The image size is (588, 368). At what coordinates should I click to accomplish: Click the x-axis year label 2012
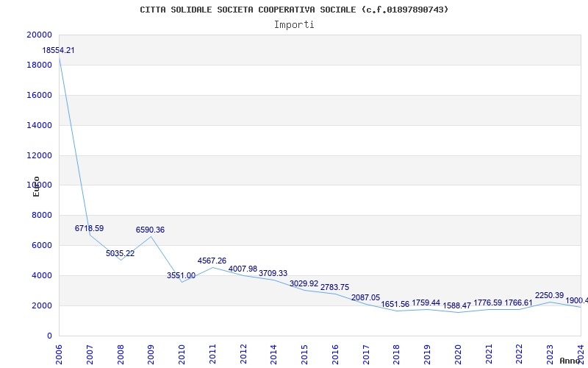click(243, 354)
